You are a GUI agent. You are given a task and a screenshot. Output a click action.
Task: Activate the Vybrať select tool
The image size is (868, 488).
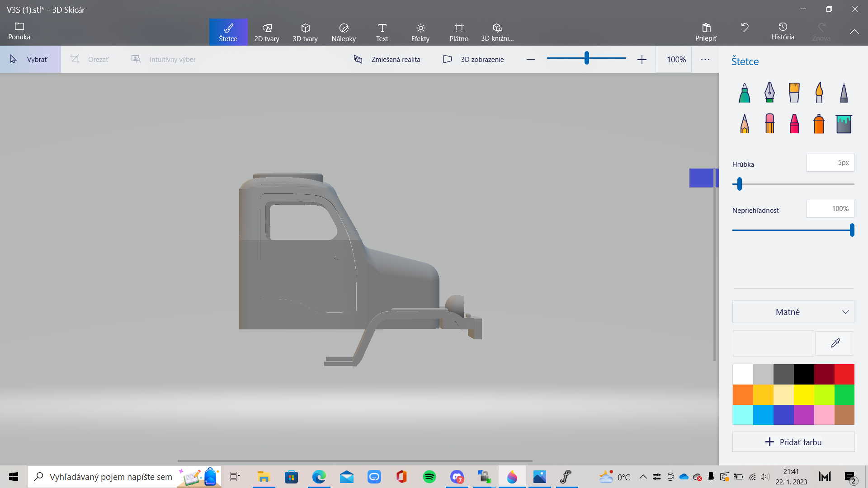coord(30,59)
